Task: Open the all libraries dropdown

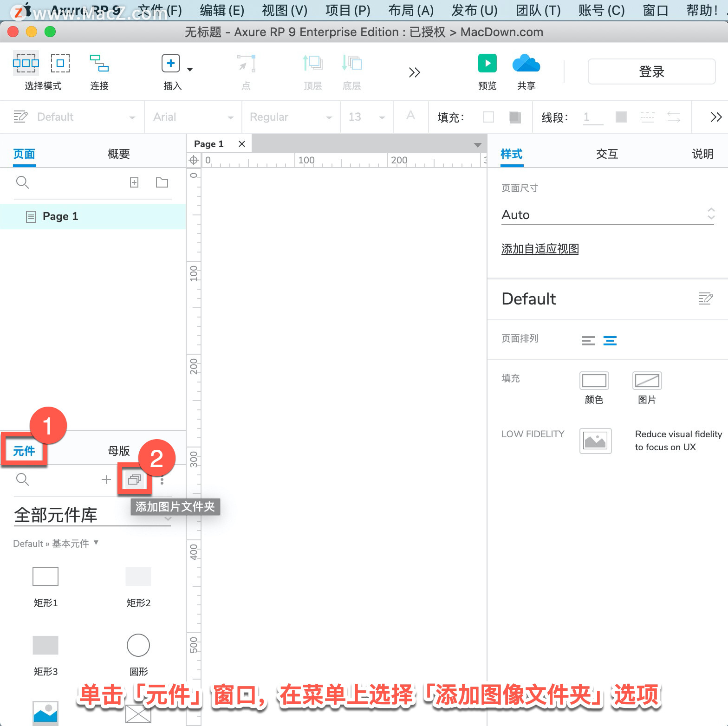Action: pos(92,515)
